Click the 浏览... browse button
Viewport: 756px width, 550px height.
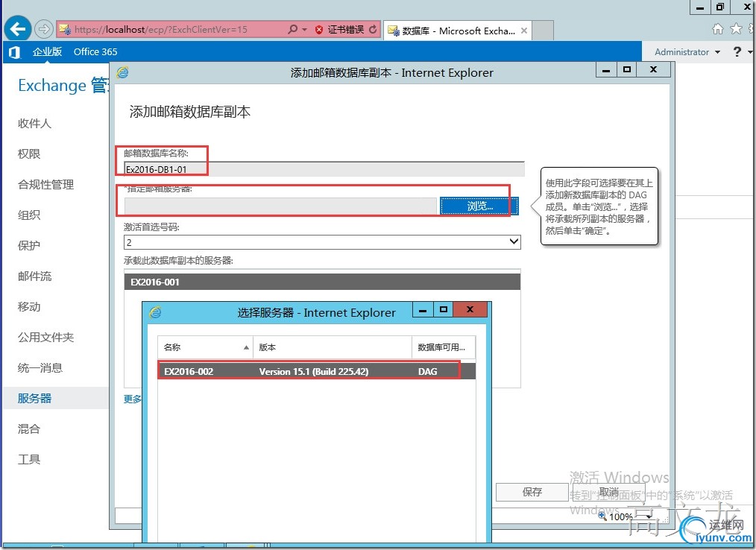point(479,206)
